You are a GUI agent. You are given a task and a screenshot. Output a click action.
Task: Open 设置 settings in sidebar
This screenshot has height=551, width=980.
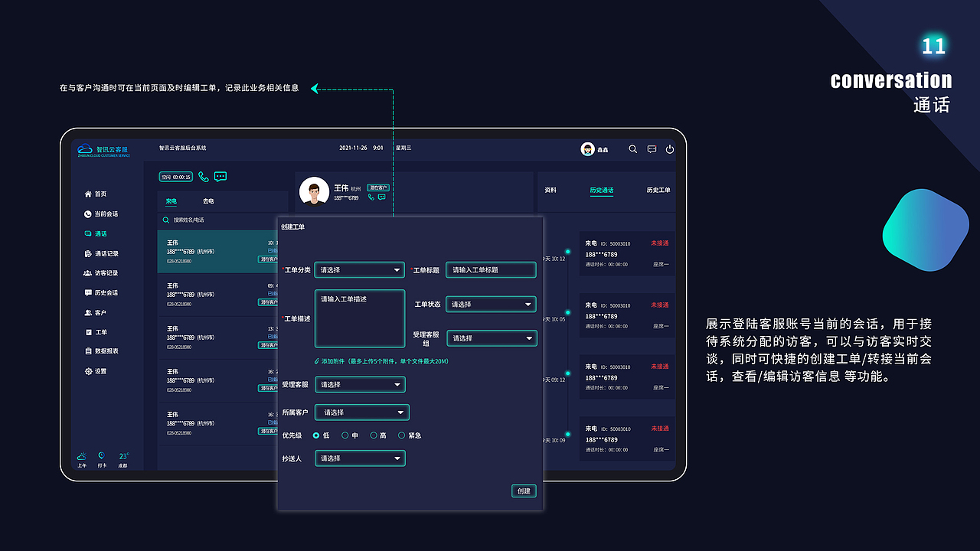point(96,371)
